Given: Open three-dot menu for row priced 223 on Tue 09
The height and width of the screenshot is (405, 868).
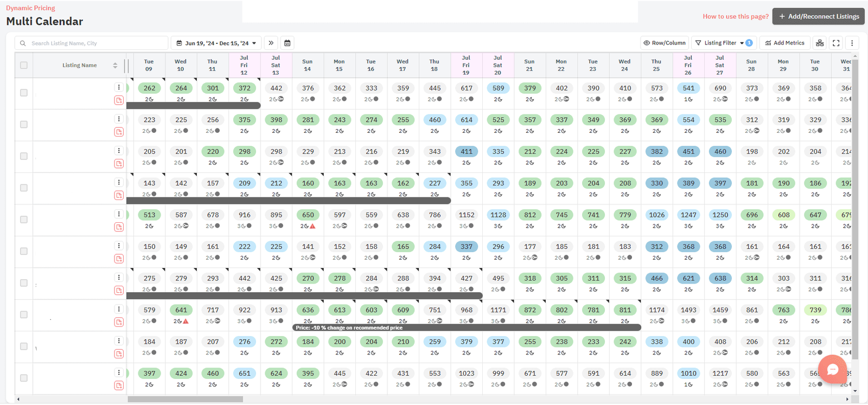Looking at the screenshot, I should [x=119, y=119].
